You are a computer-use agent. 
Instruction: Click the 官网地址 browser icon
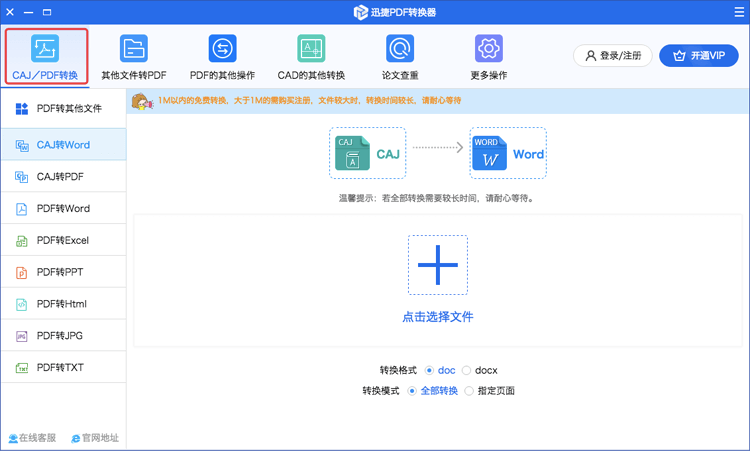pyautogui.click(x=76, y=439)
